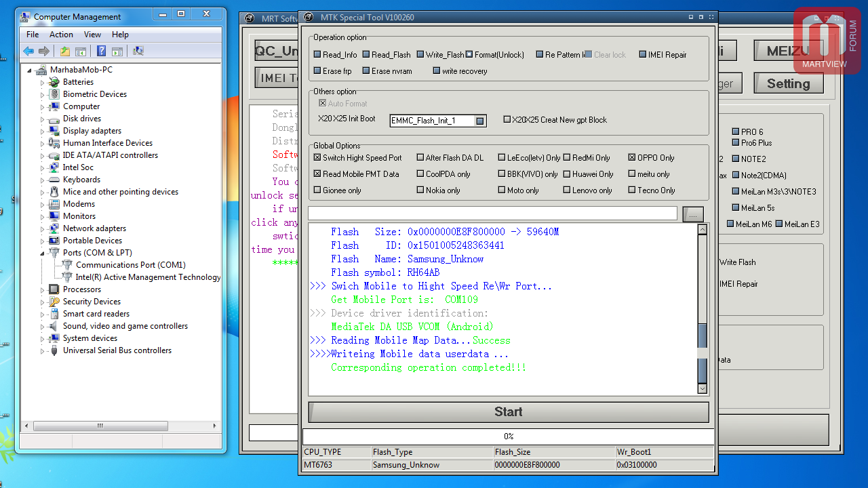Click the Up one level folder icon

pyautogui.click(x=64, y=51)
